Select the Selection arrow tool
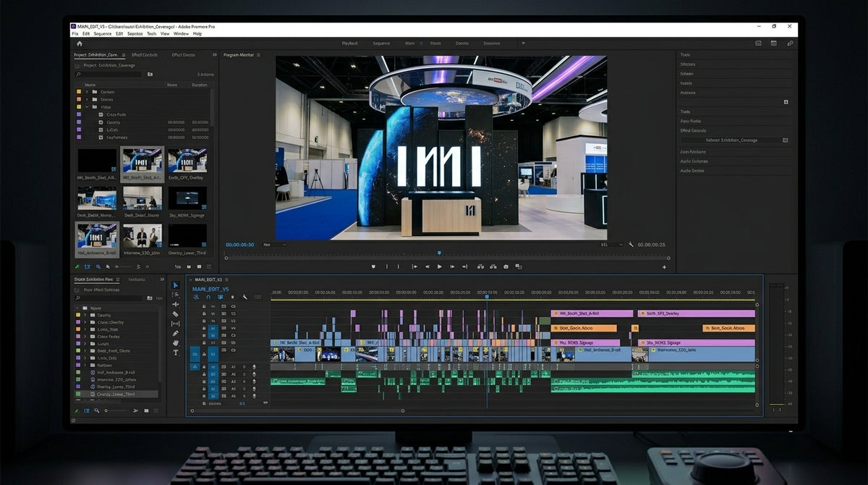 pos(176,285)
